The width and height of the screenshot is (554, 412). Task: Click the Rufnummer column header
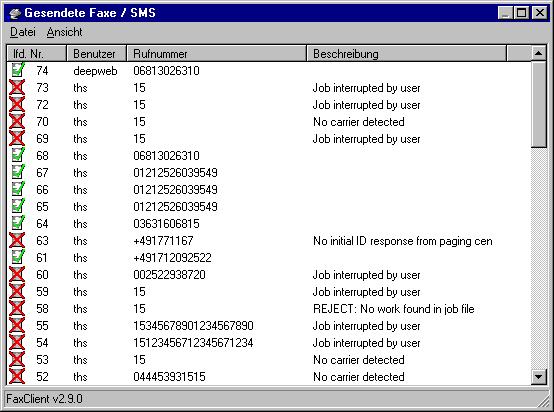(216, 54)
